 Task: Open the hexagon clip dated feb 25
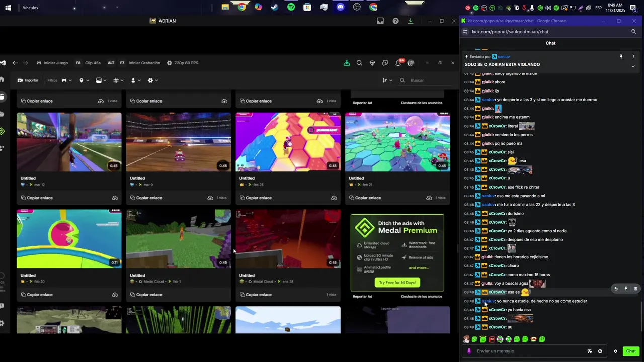[288, 142]
